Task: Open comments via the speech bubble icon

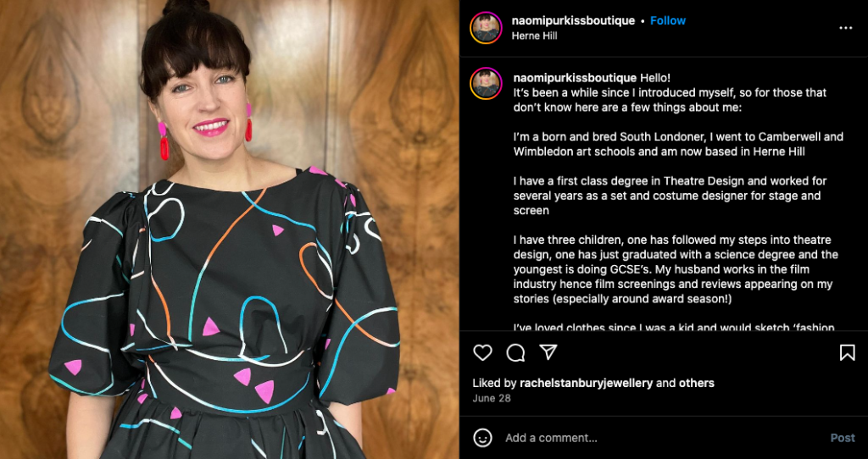Action: (x=515, y=353)
